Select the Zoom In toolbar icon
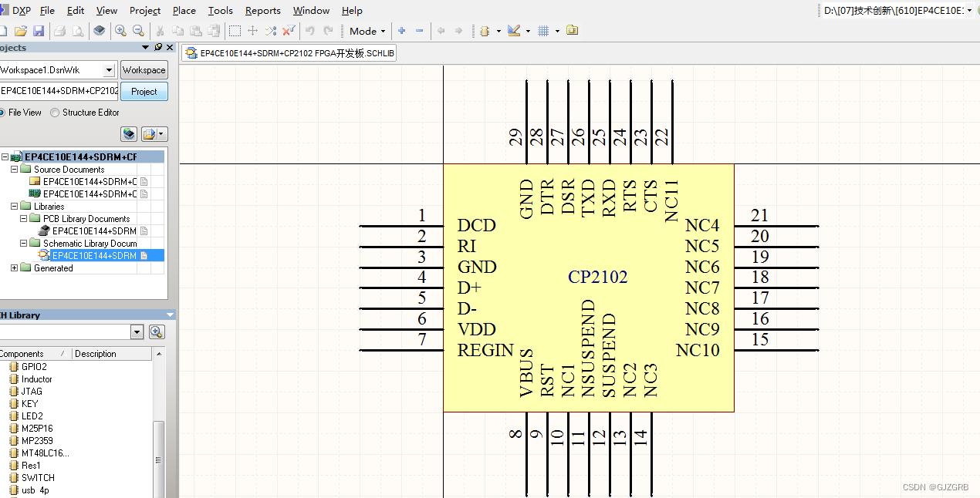This screenshot has height=498, width=980. click(x=120, y=31)
